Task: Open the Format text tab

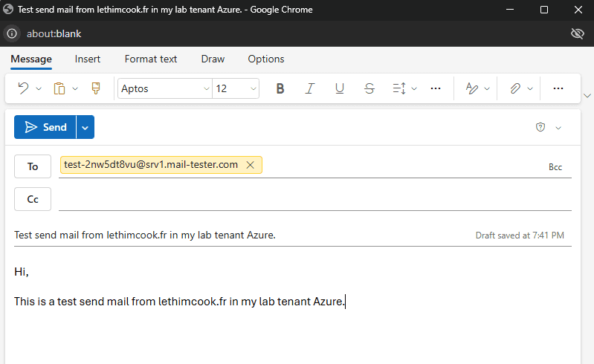Action: (x=151, y=59)
